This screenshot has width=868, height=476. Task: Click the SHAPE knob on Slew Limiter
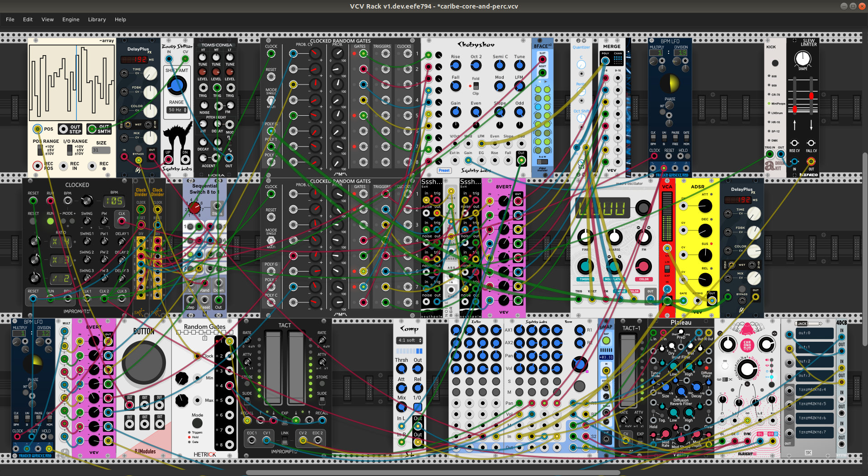pos(803,58)
